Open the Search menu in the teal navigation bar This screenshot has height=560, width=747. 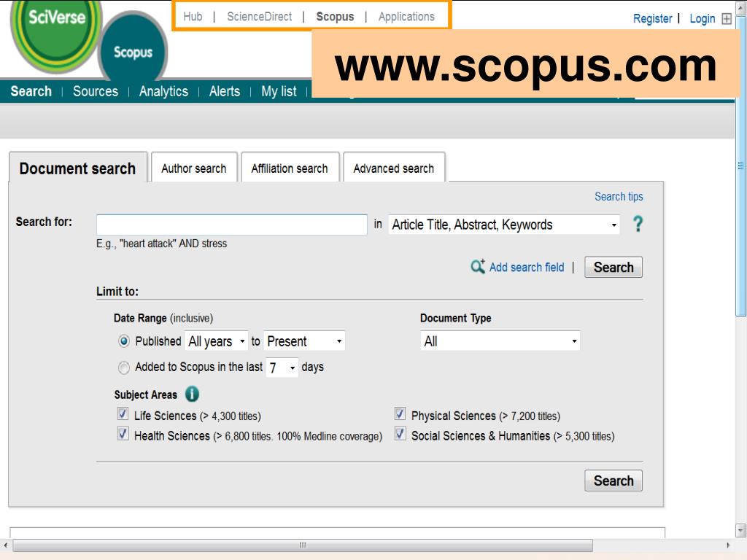point(31,91)
